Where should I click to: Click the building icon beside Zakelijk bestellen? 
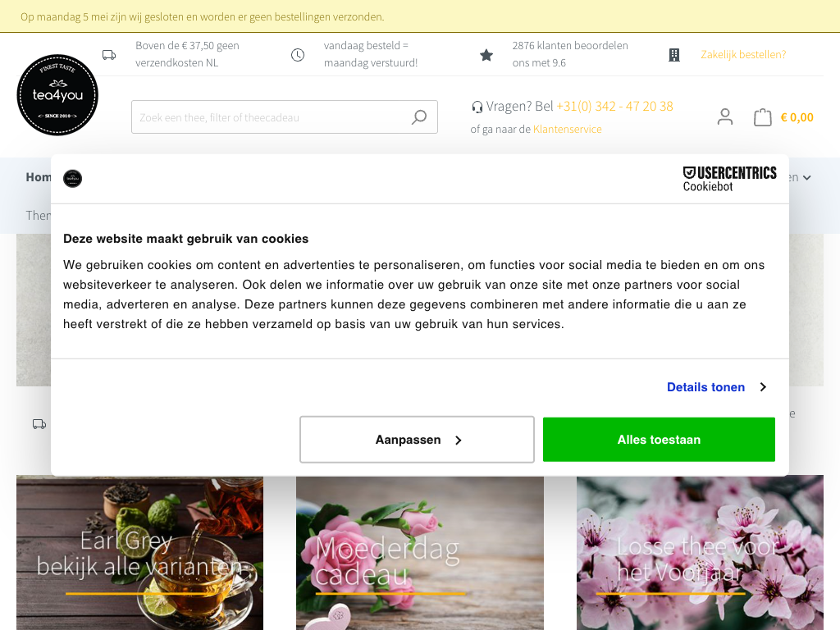tap(674, 55)
